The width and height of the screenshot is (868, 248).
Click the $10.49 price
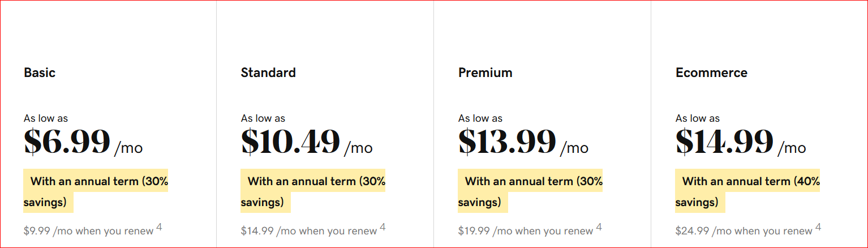click(290, 142)
